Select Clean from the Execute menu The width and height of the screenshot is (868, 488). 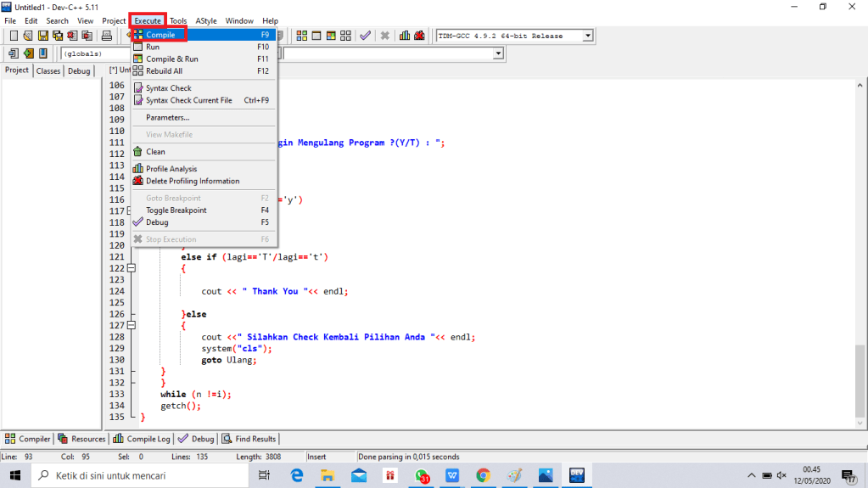tap(155, 152)
